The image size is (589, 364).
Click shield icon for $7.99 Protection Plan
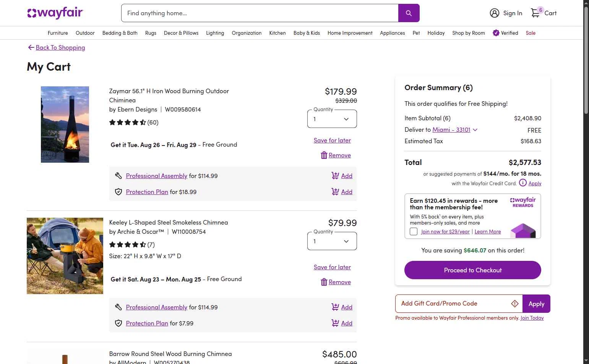[118, 323]
